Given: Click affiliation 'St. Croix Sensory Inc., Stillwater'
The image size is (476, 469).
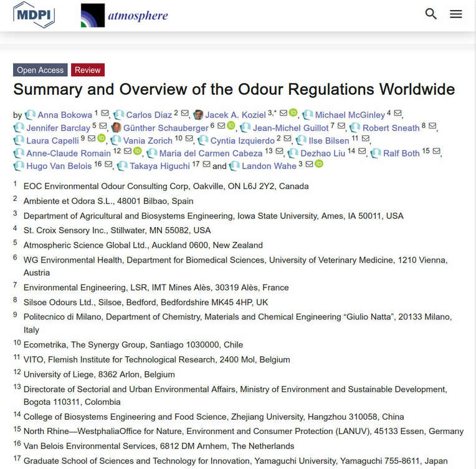Looking at the screenshot, I should pos(84,230).
